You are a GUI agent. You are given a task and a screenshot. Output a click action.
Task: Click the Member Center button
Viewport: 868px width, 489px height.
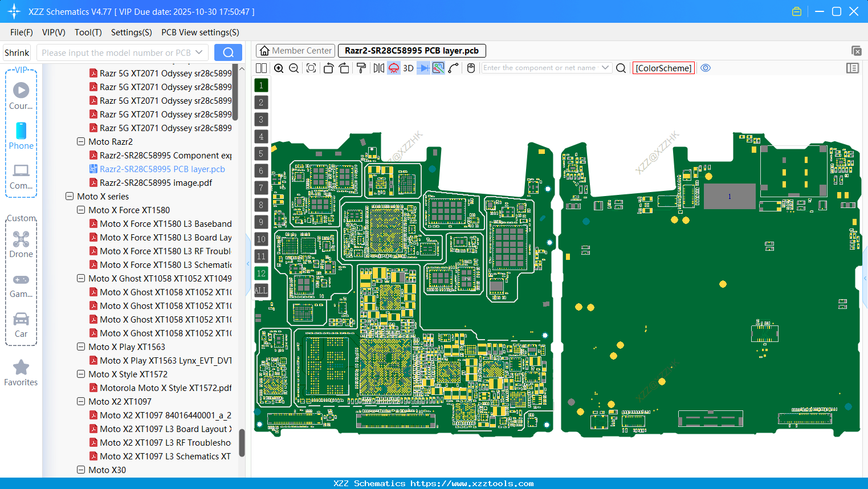tap(295, 51)
